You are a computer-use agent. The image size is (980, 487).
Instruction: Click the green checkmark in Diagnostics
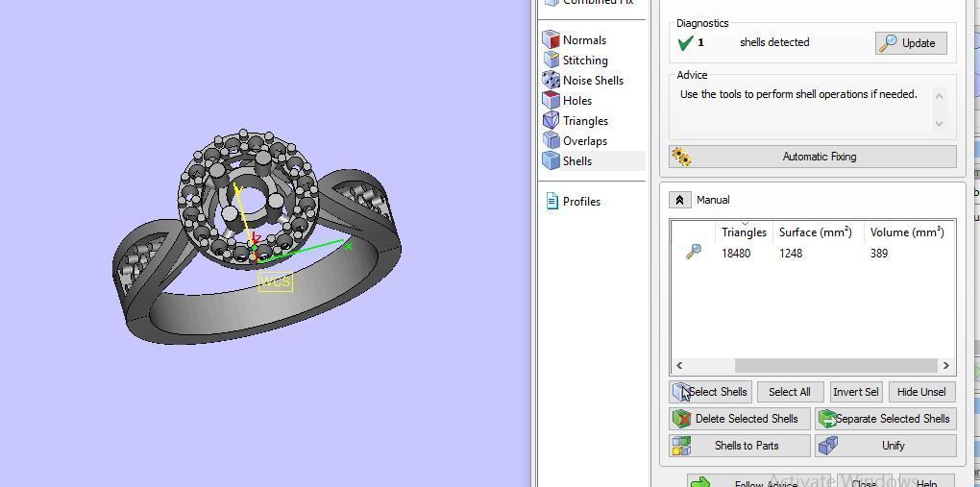point(686,42)
